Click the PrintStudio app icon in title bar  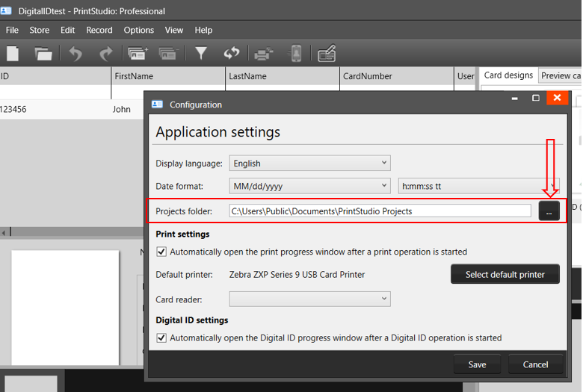click(x=6, y=10)
